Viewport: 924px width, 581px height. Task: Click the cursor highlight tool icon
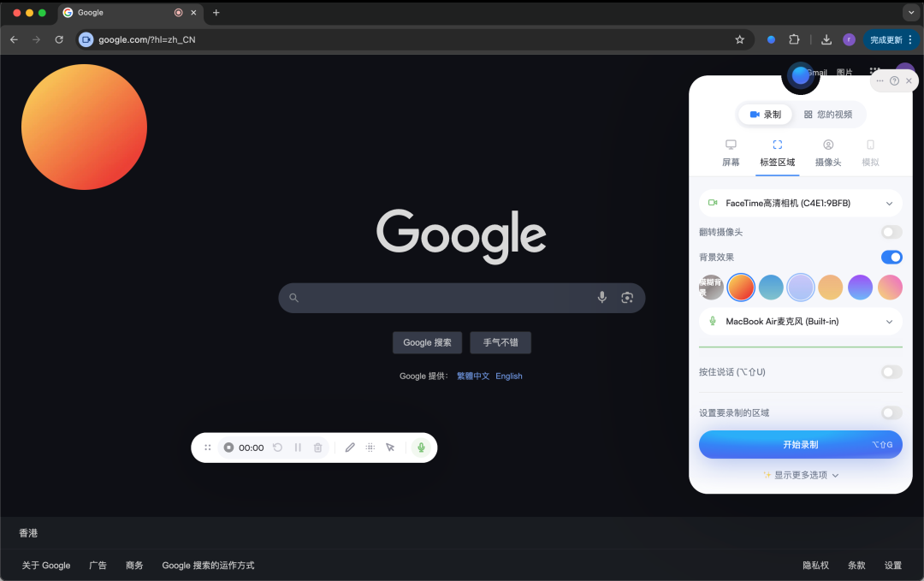click(x=390, y=448)
